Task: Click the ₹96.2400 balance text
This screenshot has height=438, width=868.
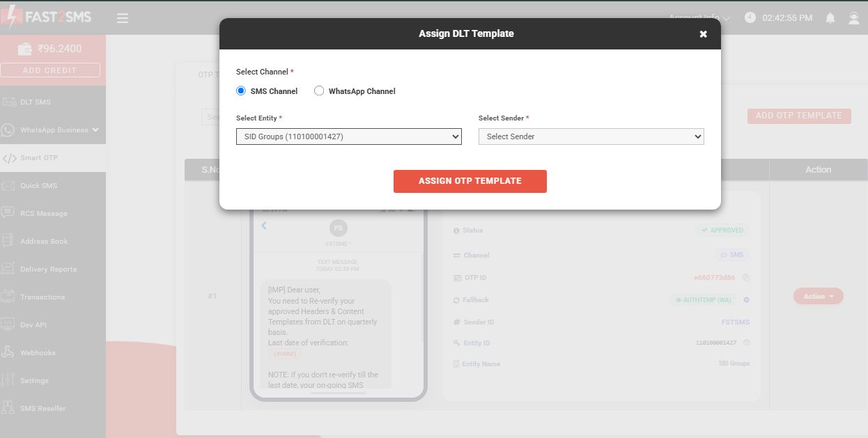Action: 60,49
